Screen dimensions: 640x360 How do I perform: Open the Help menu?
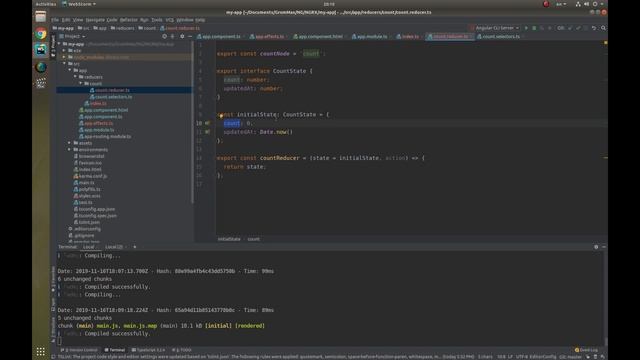point(200,20)
